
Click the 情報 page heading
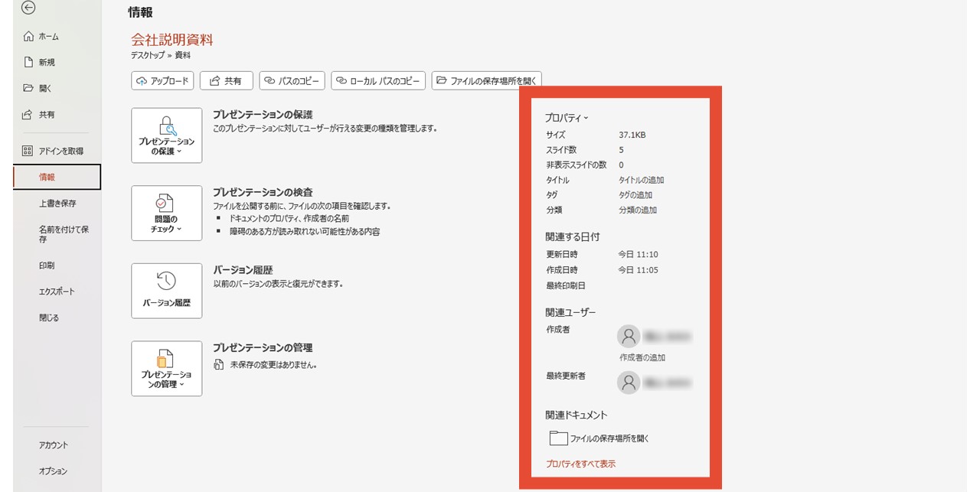click(x=140, y=12)
